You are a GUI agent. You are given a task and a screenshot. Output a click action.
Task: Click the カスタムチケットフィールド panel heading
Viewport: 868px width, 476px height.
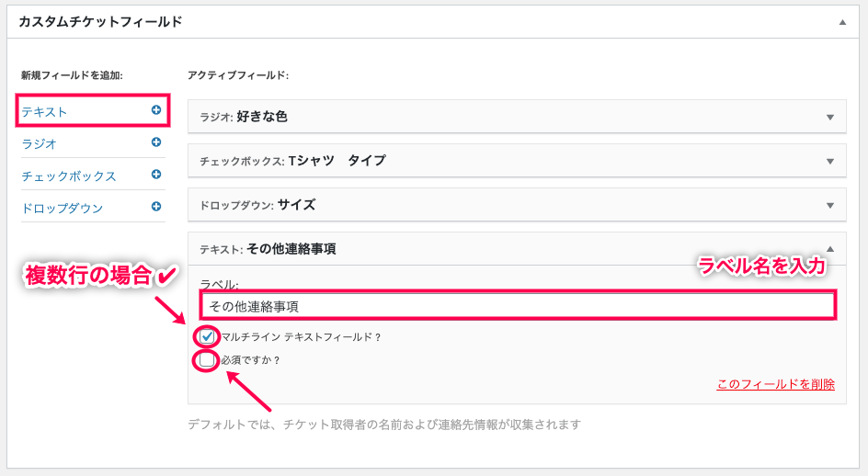(100, 21)
